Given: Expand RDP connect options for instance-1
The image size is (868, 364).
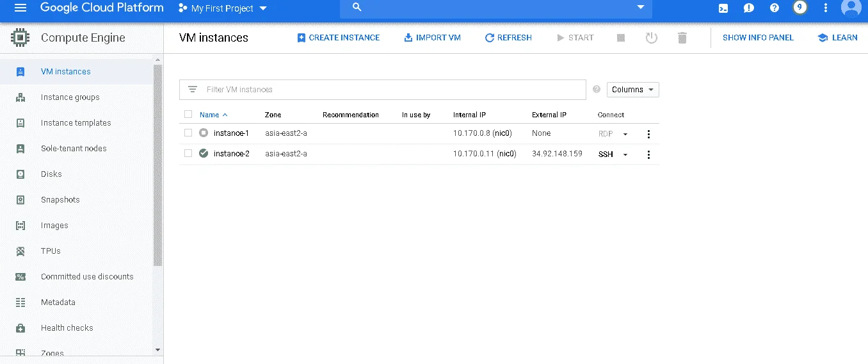Looking at the screenshot, I should [x=625, y=134].
